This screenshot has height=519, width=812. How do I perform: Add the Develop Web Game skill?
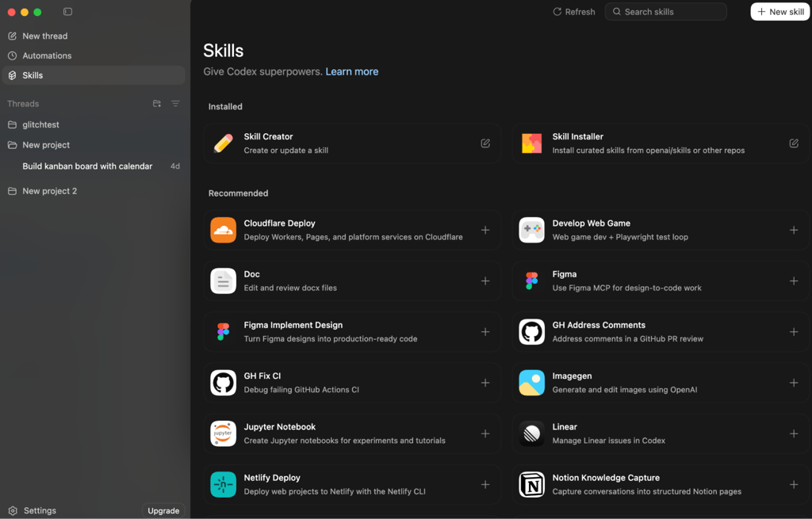794,230
